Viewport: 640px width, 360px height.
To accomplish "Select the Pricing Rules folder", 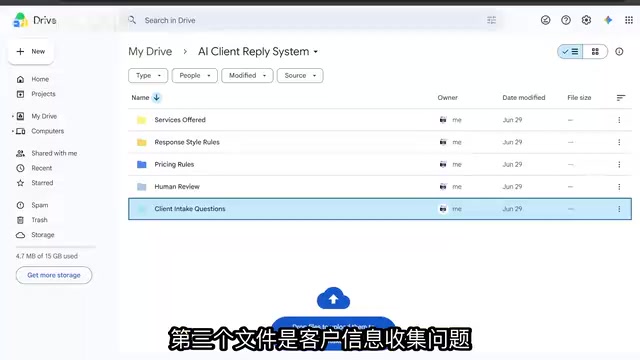I will [380, 164].
